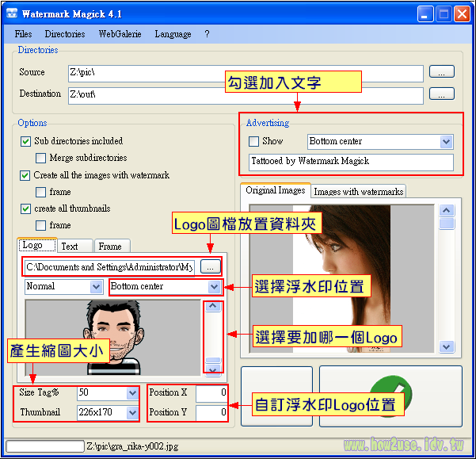Click the original image preview
The height and width of the screenshot is (459, 476).
(x=341, y=278)
